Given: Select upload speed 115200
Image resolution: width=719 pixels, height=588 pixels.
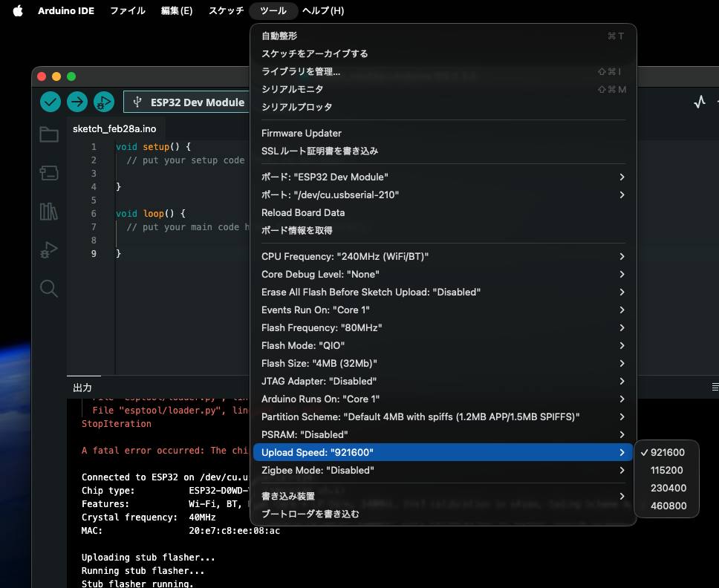Looking at the screenshot, I should click(x=666, y=470).
